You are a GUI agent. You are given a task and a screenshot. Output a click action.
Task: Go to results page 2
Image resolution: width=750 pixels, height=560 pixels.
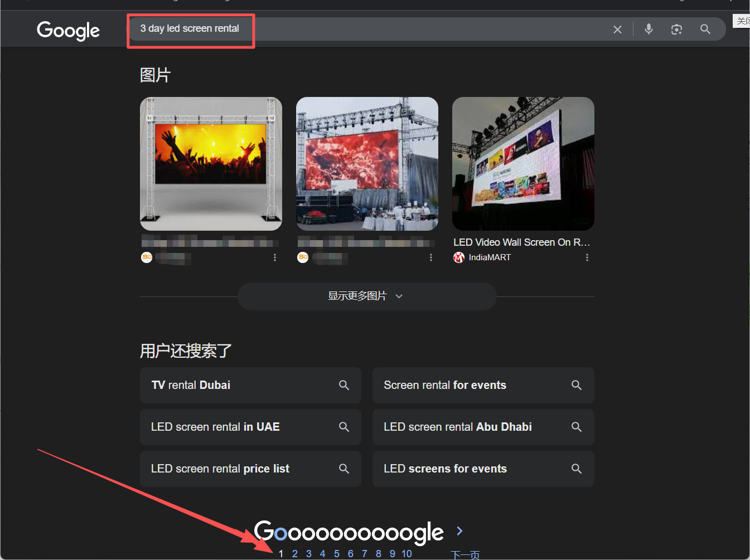tap(295, 554)
